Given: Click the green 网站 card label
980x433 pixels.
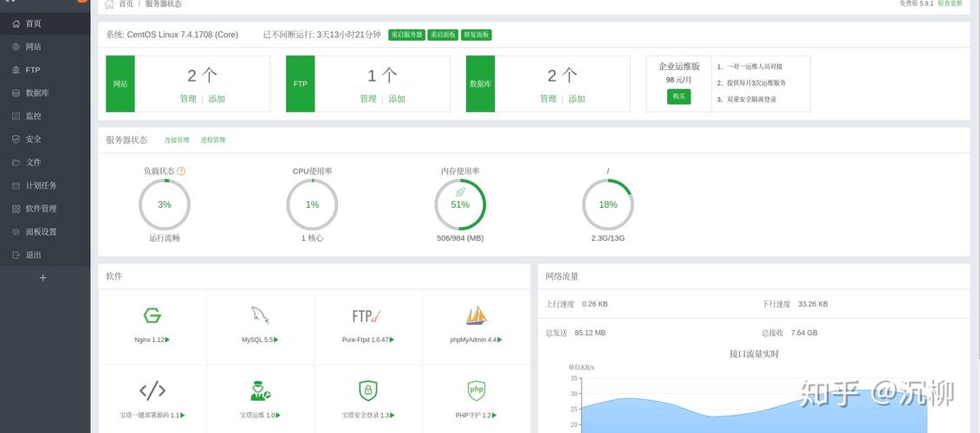Looking at the screenshot, I should 120,84.
